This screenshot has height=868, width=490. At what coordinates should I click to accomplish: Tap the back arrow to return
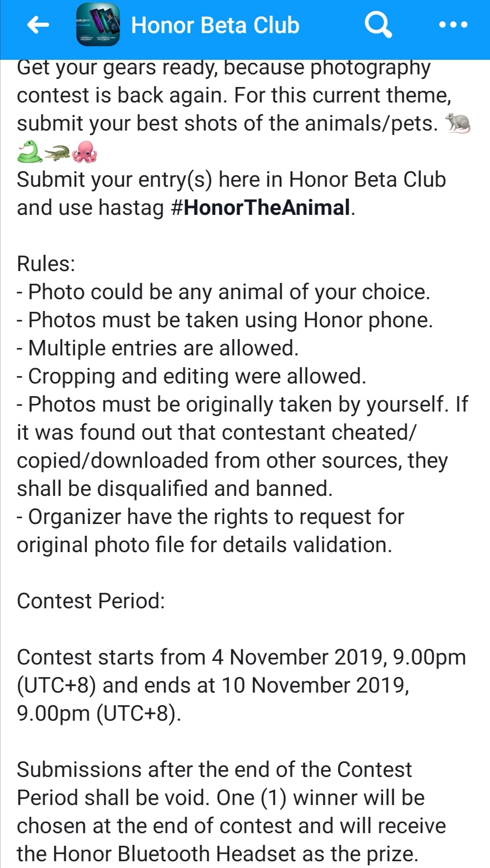pos(38,25)
